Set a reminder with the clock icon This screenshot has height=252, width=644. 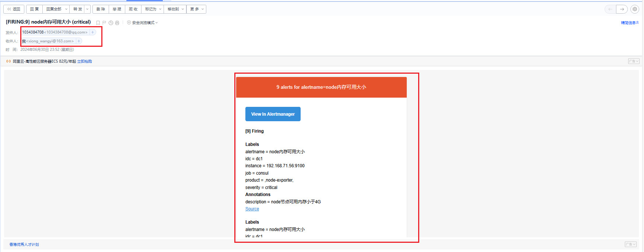tap(111, 23)
